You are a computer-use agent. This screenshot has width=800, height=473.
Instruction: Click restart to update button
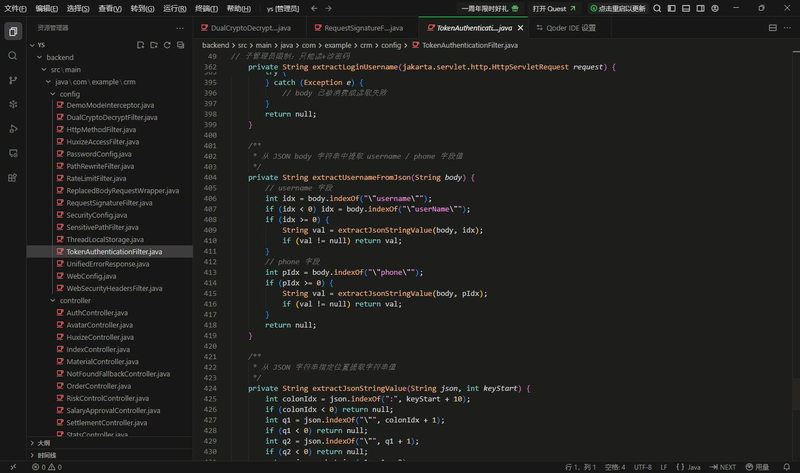tap(617, 8)
